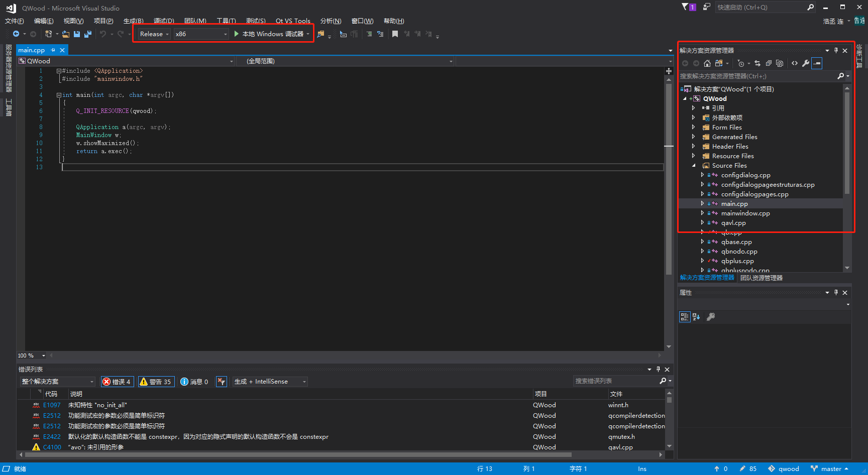Collapse the Source Files folder
868x475 pixels.
pos(694,166)
